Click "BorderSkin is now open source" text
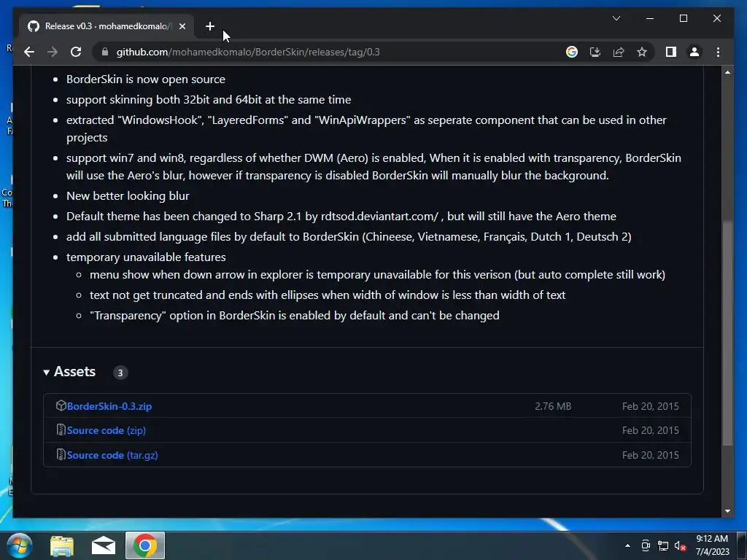 tap(146, 79)
